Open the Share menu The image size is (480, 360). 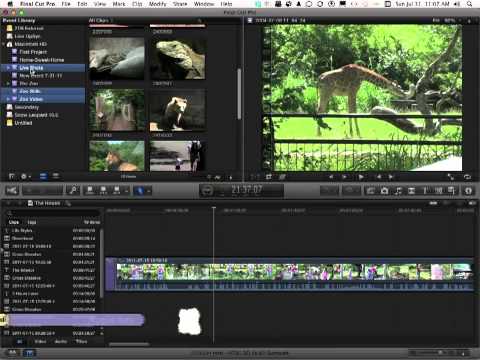180,4
